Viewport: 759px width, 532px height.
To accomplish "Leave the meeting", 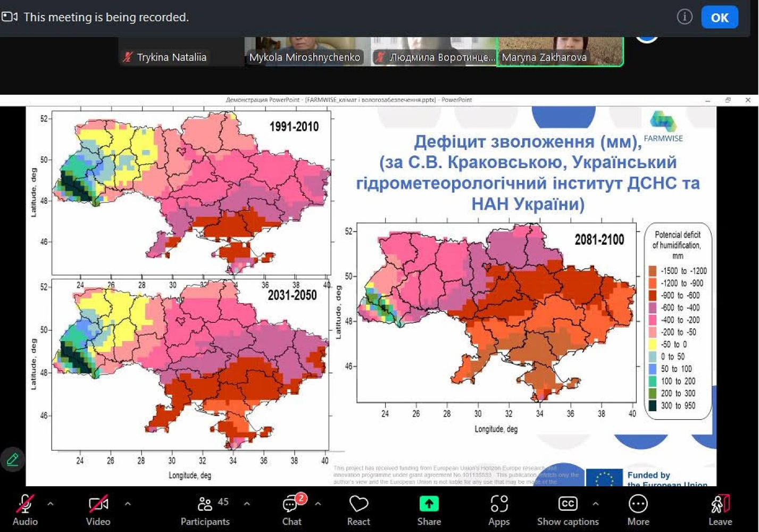I will pyautogui.click(x=720, y=510).
